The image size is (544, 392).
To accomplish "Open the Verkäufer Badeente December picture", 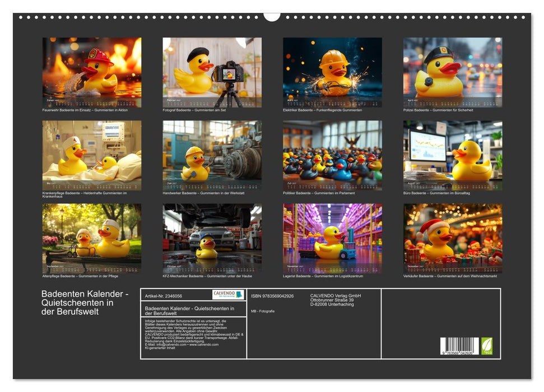I will click(453, 239).
